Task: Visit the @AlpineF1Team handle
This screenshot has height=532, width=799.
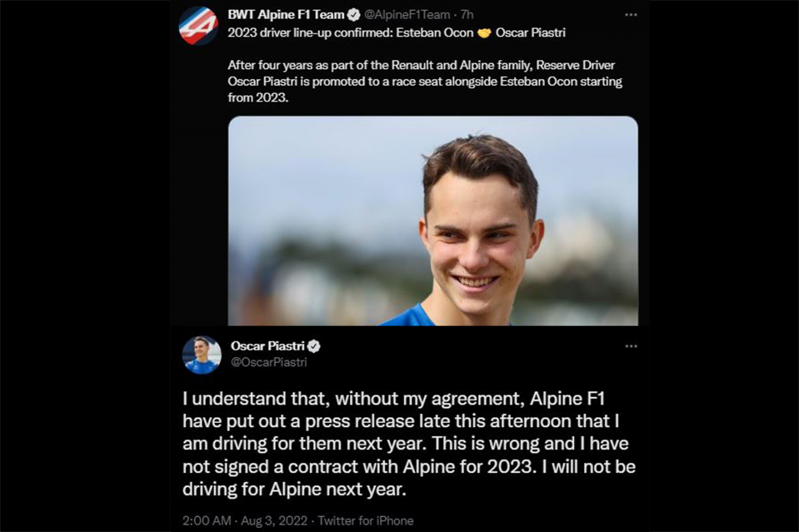Action: 407,15
